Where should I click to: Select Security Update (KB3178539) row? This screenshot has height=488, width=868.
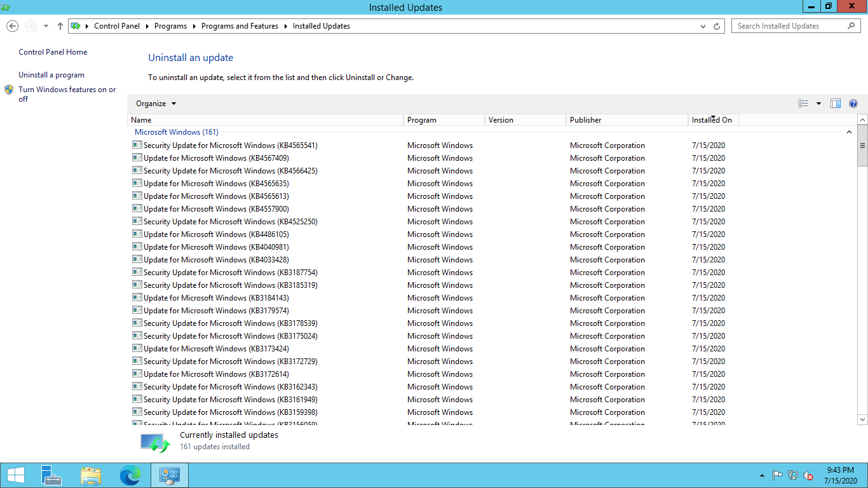433,323
